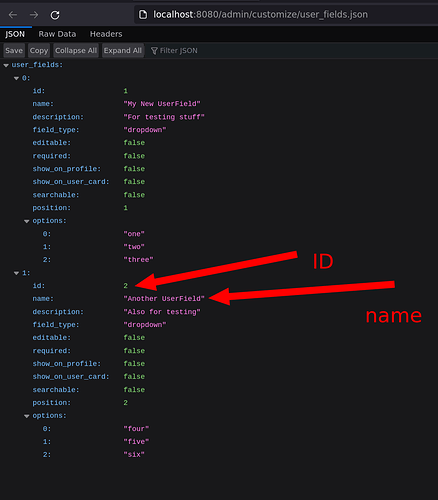438x500 pixels.
Task: Click the position value 1 in item 0
Action: (x=126, y=208)
